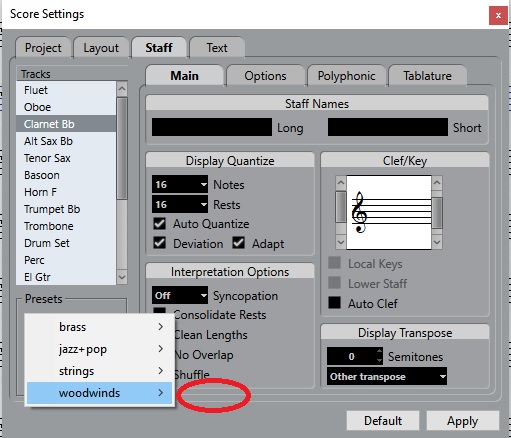Open the Options sub-tab
511x438 pixels.
point(265,76)
